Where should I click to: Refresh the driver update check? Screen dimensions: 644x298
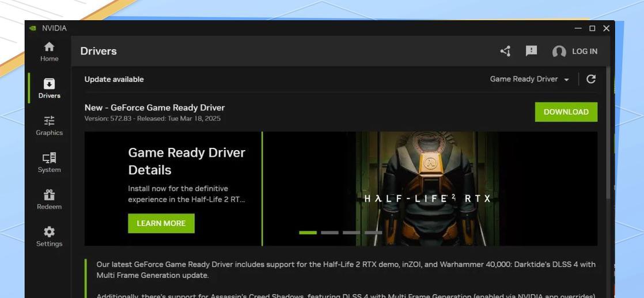[x=590, y=79]
